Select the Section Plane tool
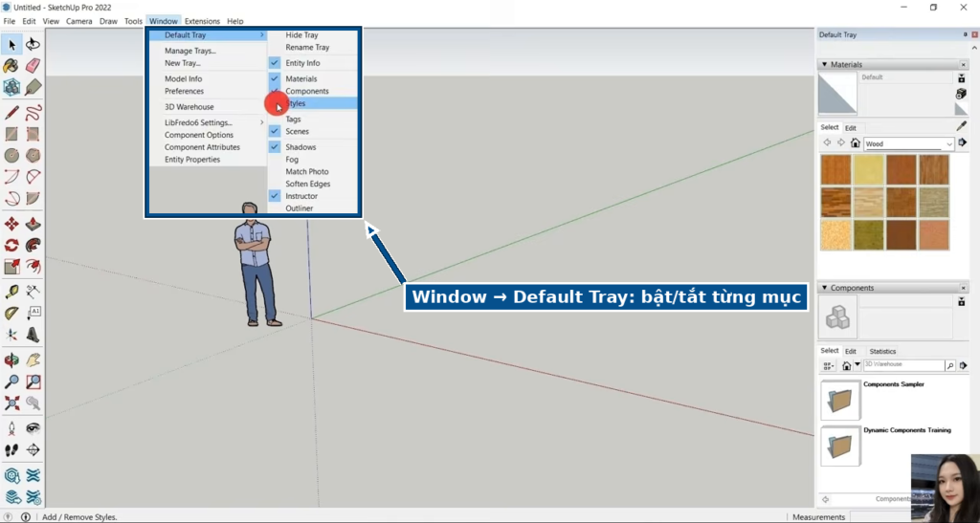The height and width of the screenshot is (523, 980). (x=33, y=450)
